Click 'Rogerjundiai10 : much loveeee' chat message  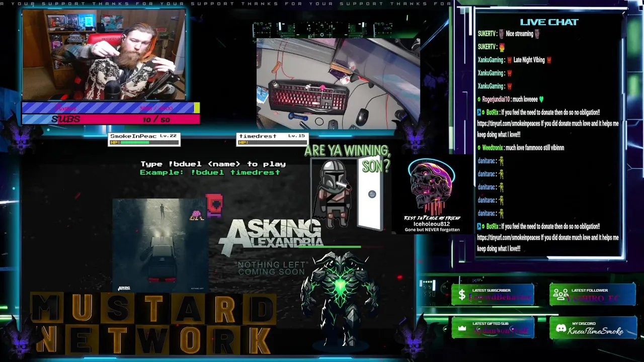tap(511, 100)
